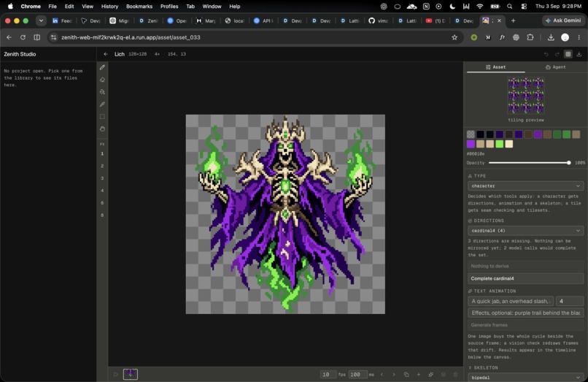
Task: Adjust the Opacity slider handle
Action: click(x=569, y=163)
